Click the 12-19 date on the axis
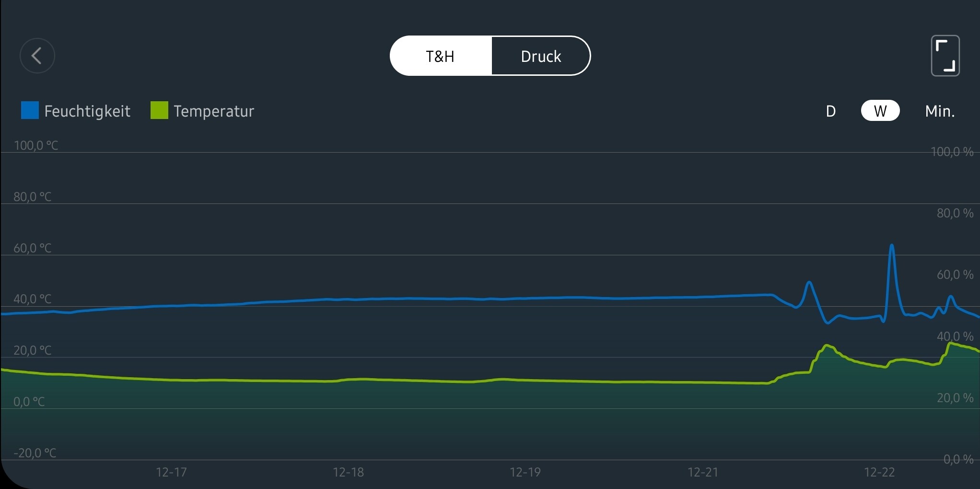980x489 pixels. coord(525,472)
